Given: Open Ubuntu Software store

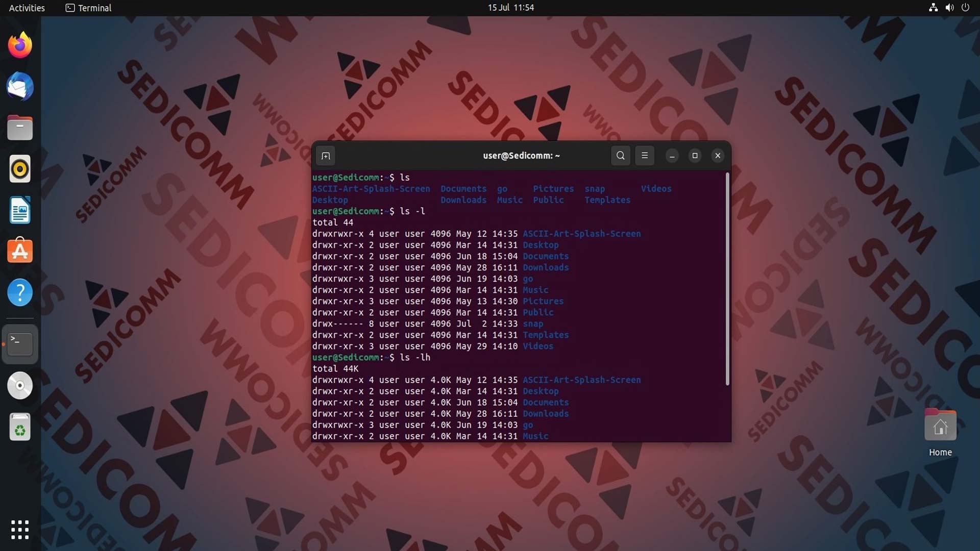Looking at the screenshot, I should click(x=20, y=251).
